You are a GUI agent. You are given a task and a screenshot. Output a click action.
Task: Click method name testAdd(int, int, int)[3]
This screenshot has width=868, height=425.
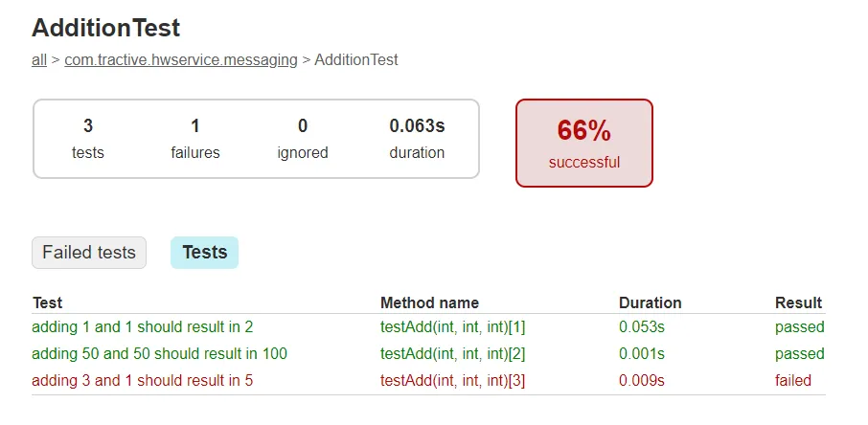[452, 380]
